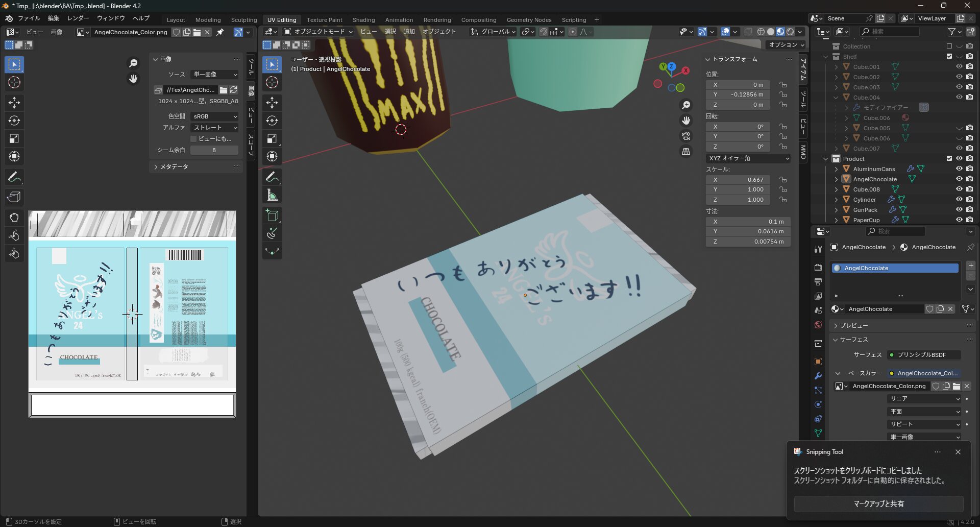980x527 pixels.
Task: Adjust the シーム余白 value slider
Action: pyautogui.click(x=214, y=150)
